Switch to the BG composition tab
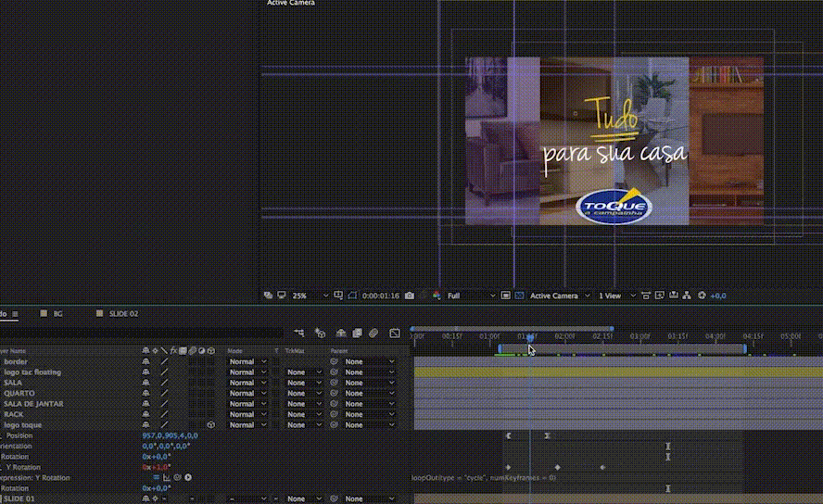823x504 pixels. [57, 314]
